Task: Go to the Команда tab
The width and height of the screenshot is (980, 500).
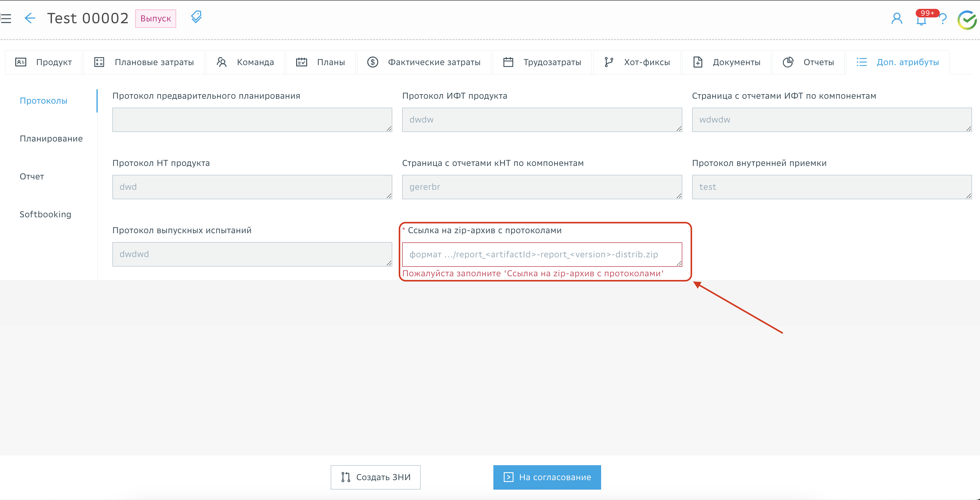Action: (245, 62)
